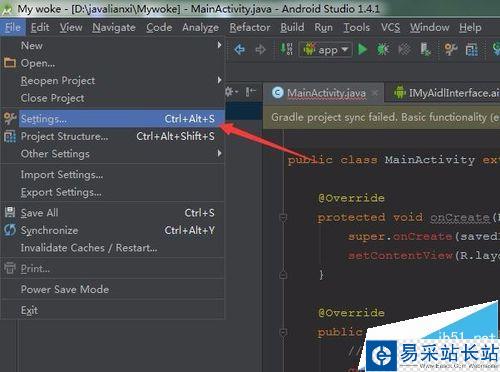Click the super.onCreate call in code
This screenshot has height=372, width=500.
(400, 236)
